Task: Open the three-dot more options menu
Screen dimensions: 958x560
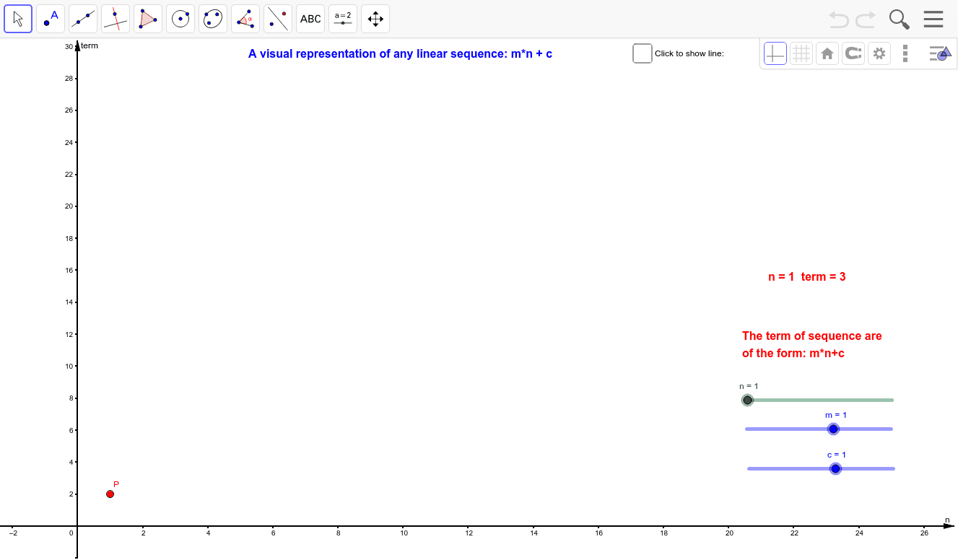Action: tap(905, 53)
